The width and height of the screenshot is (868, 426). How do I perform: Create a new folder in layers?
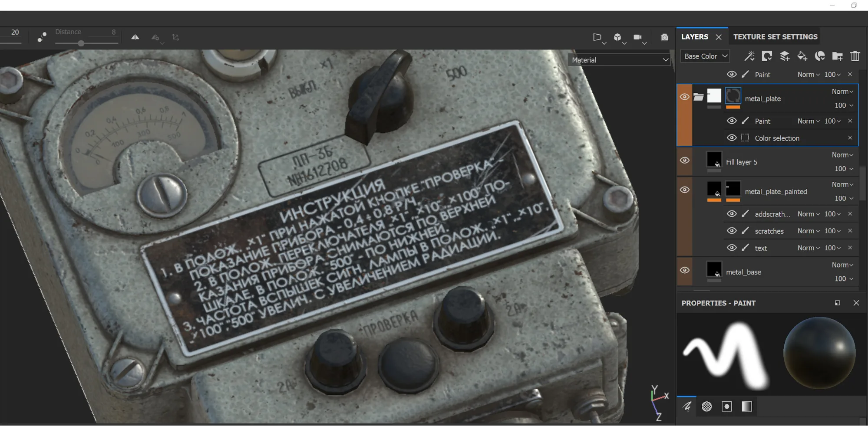(837, 56)
